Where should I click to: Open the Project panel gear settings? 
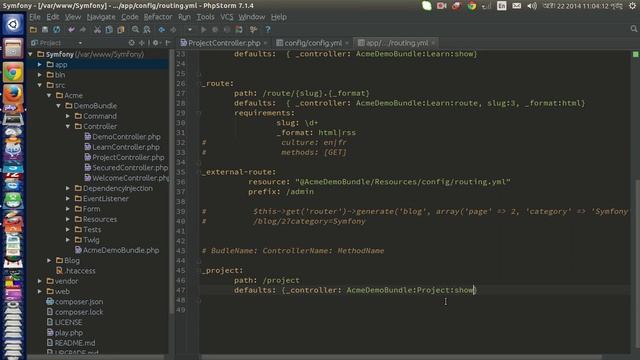pos(157,42)
